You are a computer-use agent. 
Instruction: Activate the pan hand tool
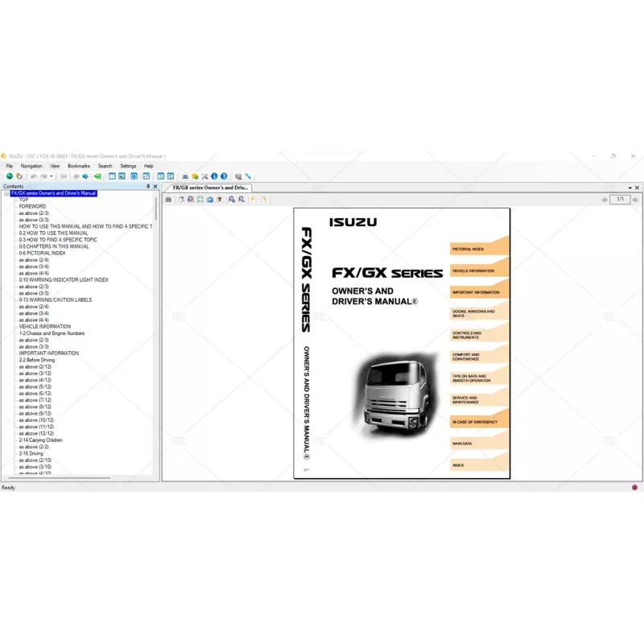point(181,200)
